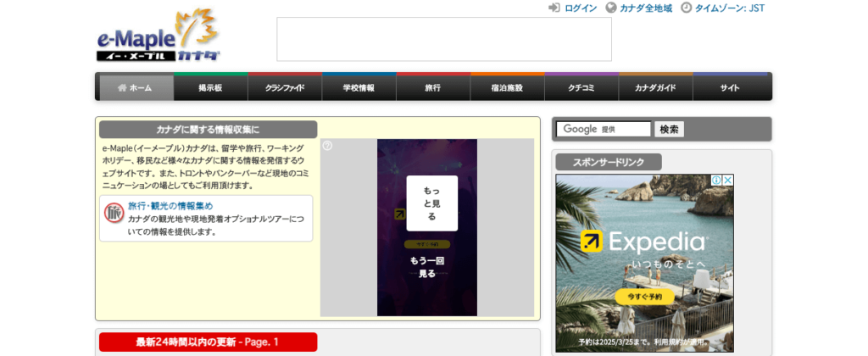Image resolution: width=868 pixels, height=356 pixels.
Task: Open the 掲示板 menu
Action: coord(211,87)
